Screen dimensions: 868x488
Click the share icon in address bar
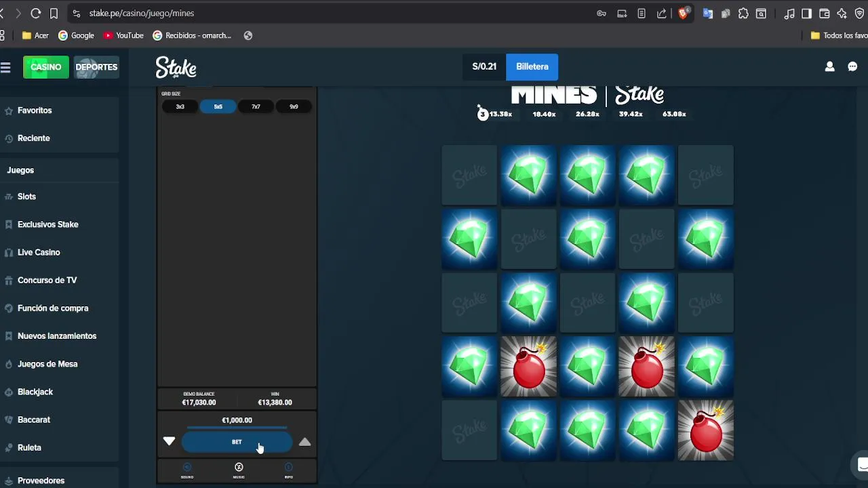pyautogui.click(x=661, y=13)
